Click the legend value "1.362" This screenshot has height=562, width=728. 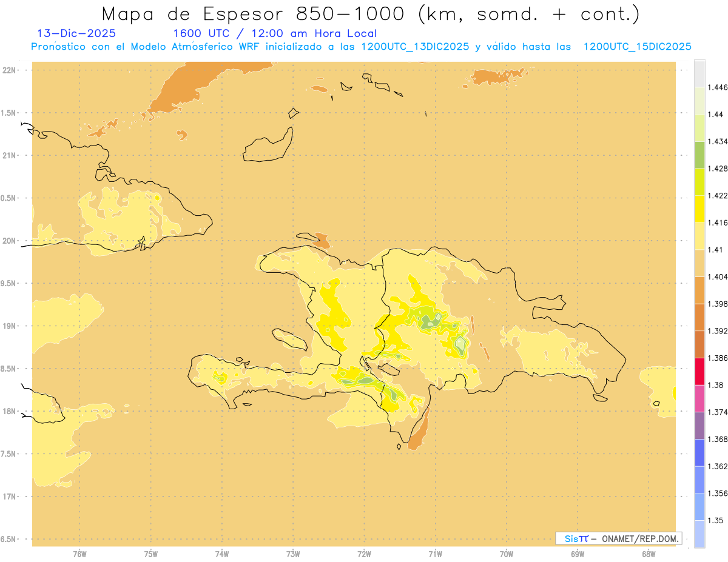pyautogui.click(x=718, y=466)
